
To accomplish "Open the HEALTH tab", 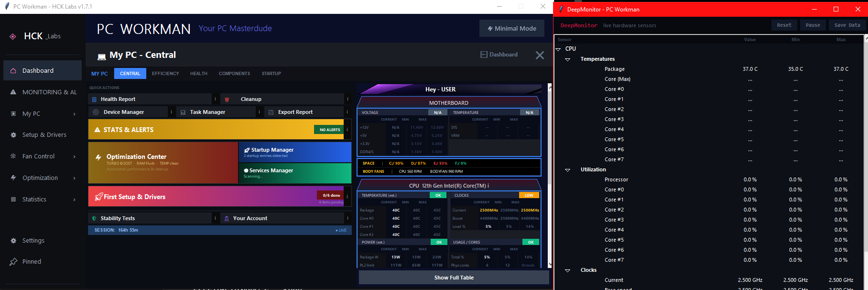I will point(199,74).
